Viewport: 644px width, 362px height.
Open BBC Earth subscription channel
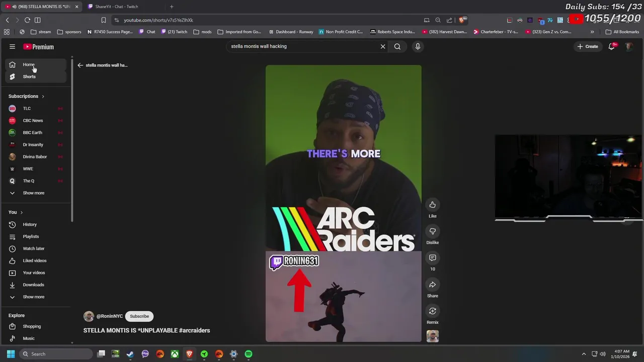coord(36,133)
